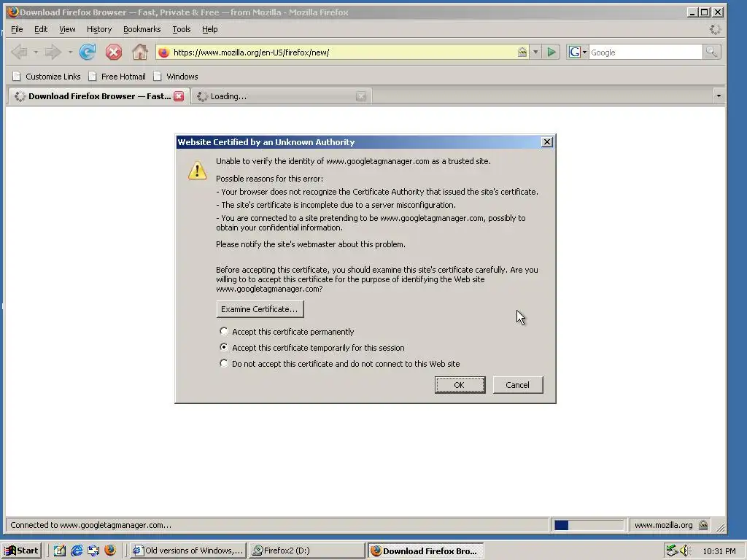Open the Bookmarks menu

pos(142,29)
